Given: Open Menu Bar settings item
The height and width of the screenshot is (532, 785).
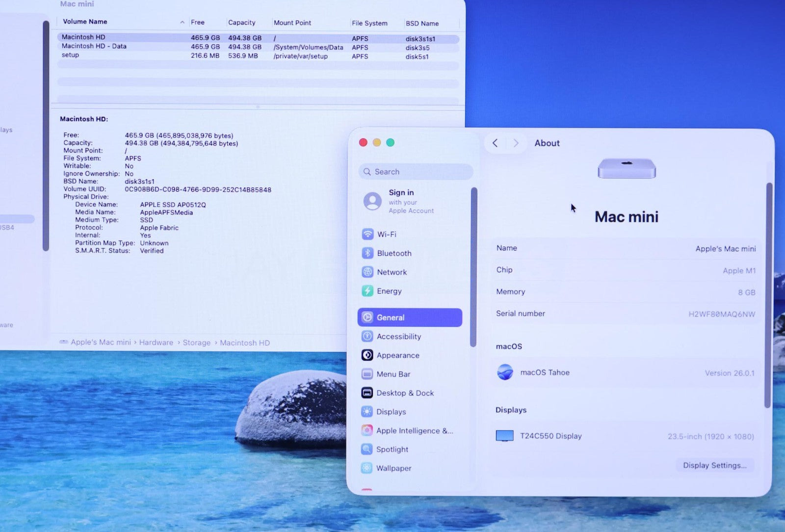Looking at the screenshot, I should tap(393, 374).
